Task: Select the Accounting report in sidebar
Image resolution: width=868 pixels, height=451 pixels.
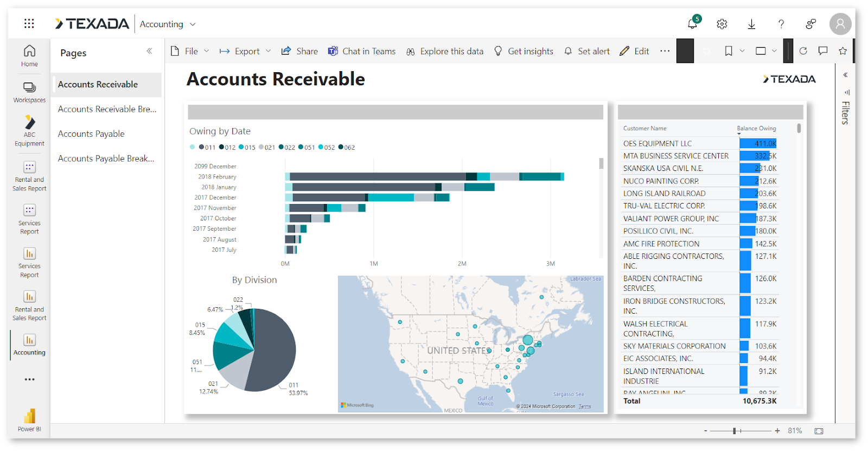Action: [29, 345]
